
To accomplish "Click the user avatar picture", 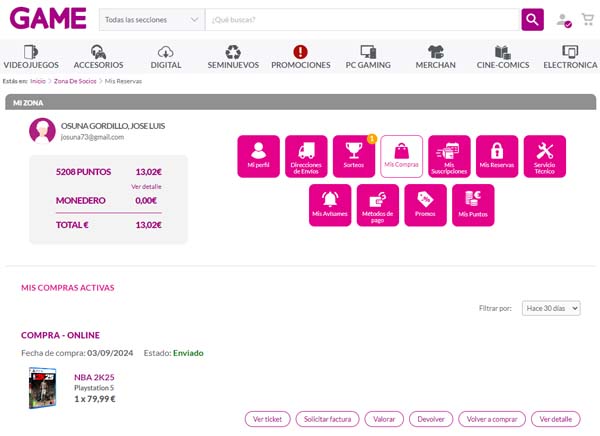I will point(42,131).
